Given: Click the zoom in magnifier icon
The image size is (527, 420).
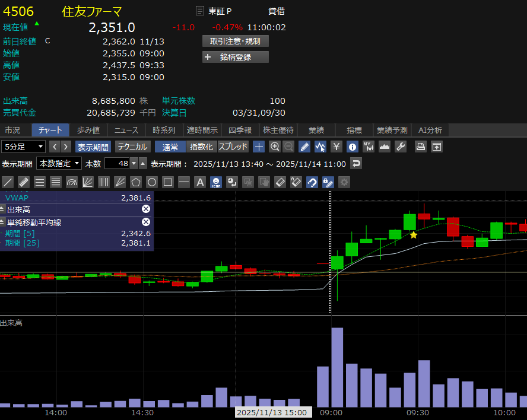Looking at the screenshot, I should coord(275,147).
